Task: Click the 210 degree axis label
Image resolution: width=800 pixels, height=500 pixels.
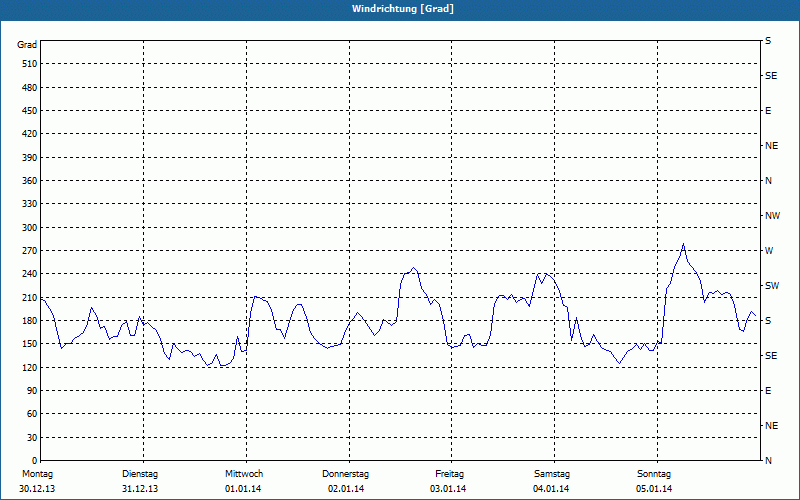Action: tap(30, 297)
